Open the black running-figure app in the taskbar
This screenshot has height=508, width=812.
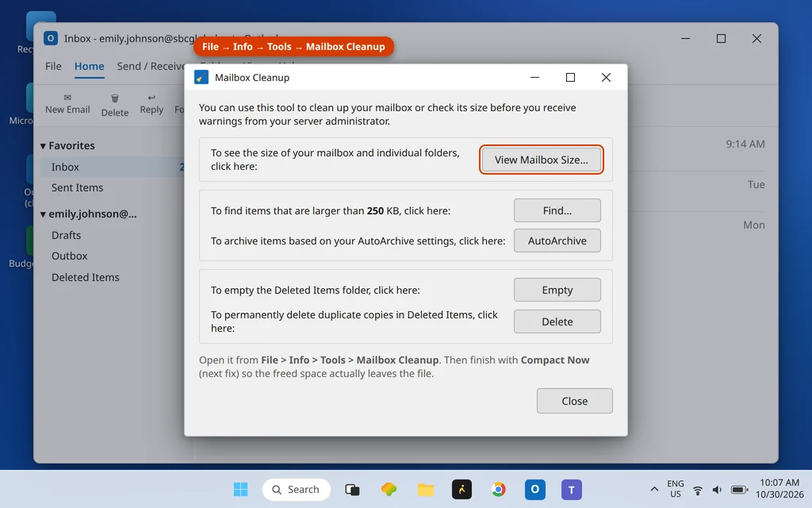click(462, 489)
